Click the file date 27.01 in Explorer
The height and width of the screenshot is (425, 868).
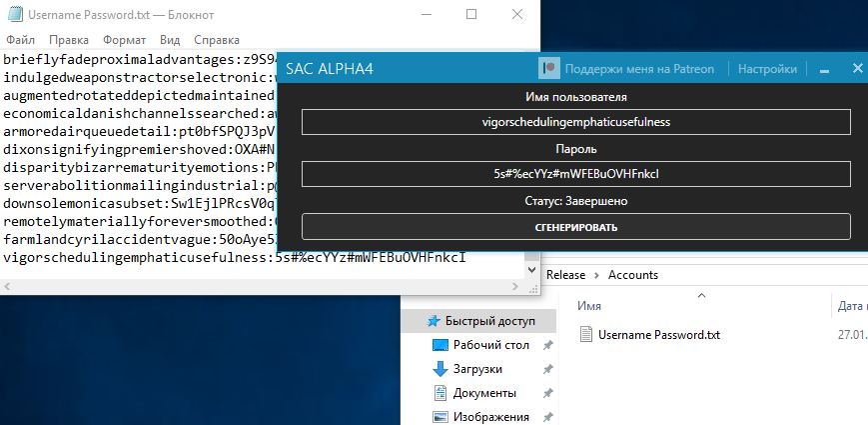point(853,335)
